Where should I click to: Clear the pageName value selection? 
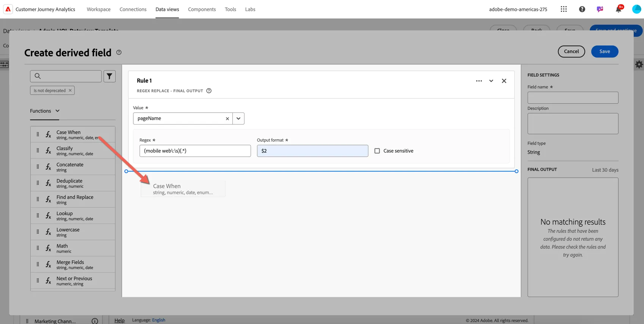(227, 118)
